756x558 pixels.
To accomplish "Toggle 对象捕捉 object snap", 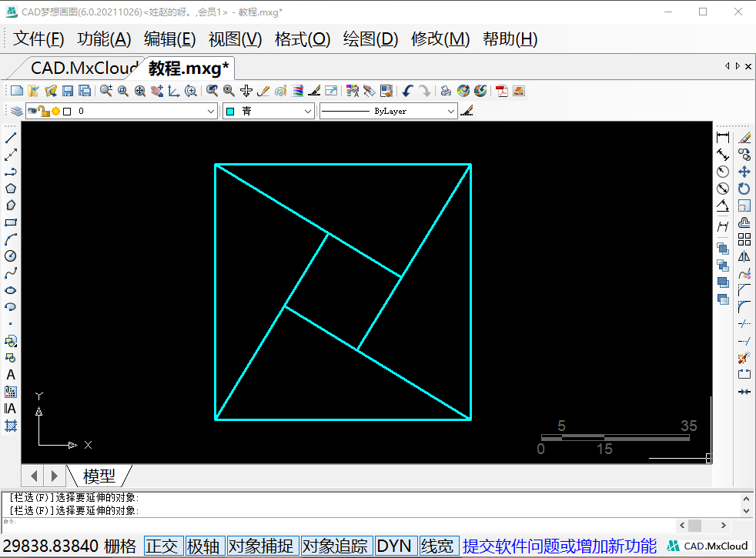I will tap(261, 546).
